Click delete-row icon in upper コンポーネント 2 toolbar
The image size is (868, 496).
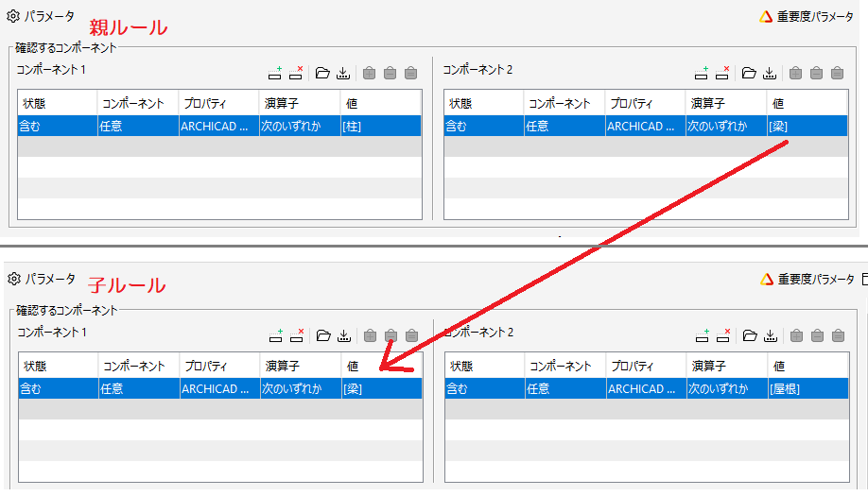coord(722,73)
